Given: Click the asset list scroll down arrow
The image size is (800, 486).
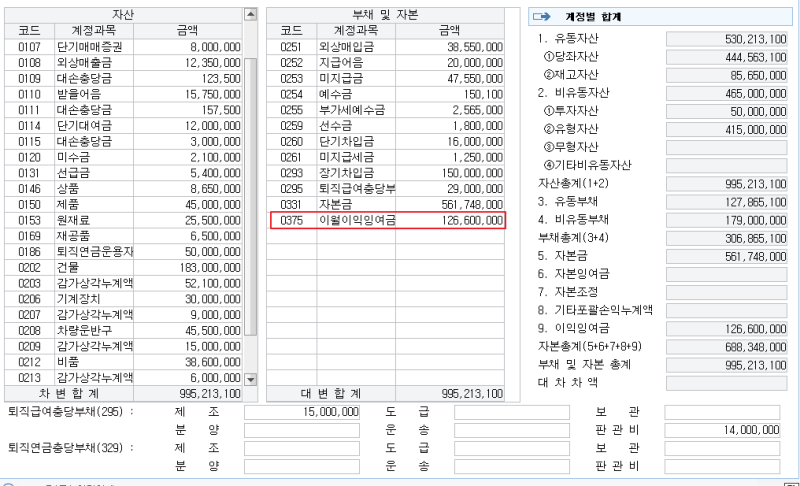Looking at the screenshot, I should coord(250,379).
